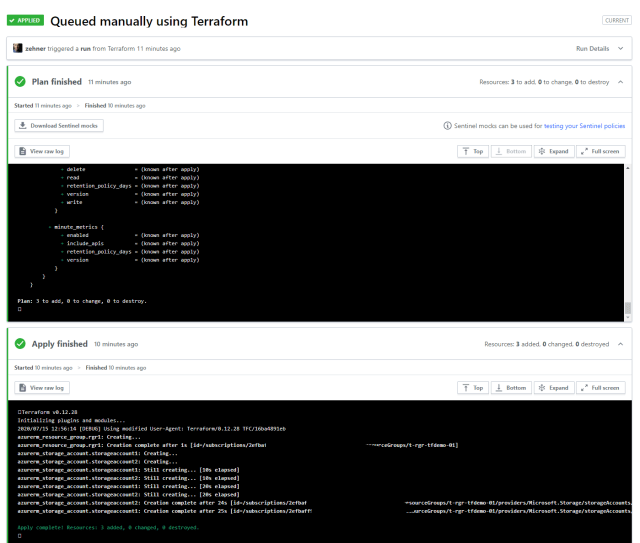640x543 pixels.
Task: Download Sentinel mocks
Action: click(59, 125)
